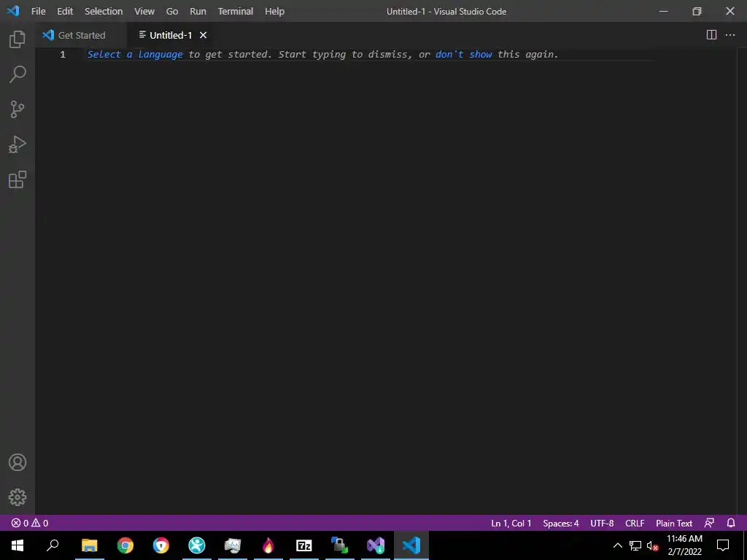Click line number 1 in the gutter
Screen dimensions: 747x560
pyautogui.click(x=63, y=54)
